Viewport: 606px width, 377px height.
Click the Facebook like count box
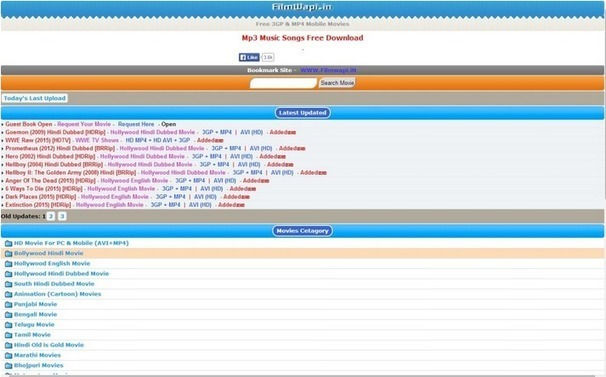click(x=267, y=57)
